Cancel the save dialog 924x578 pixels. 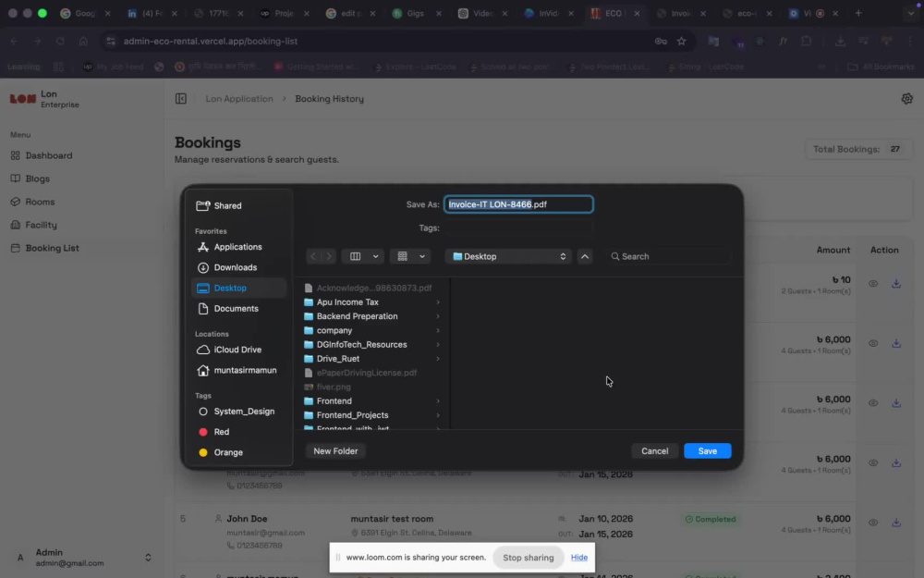pos(655,450)
